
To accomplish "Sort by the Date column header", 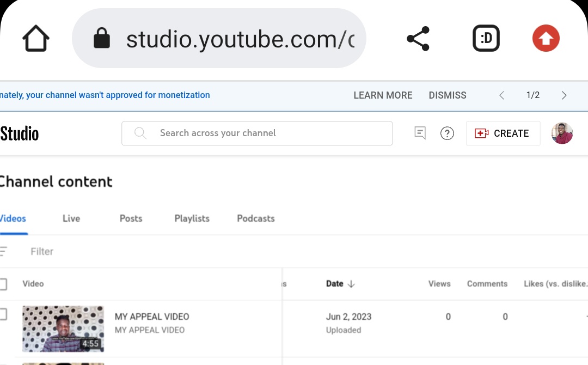I will [334, 284].
